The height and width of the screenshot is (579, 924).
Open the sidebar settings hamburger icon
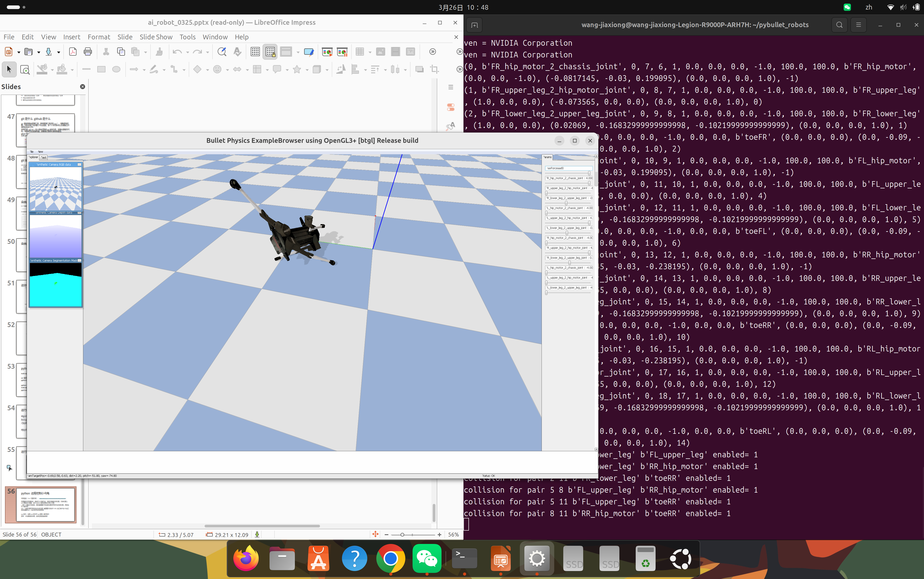(x=451, y=87)
